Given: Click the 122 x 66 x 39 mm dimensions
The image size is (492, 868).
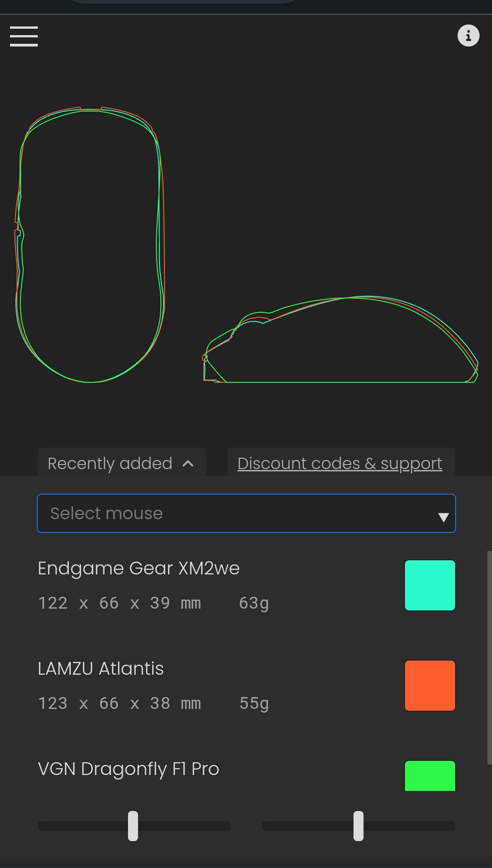Looking at the screenshot, I should (x=119, y=603).
